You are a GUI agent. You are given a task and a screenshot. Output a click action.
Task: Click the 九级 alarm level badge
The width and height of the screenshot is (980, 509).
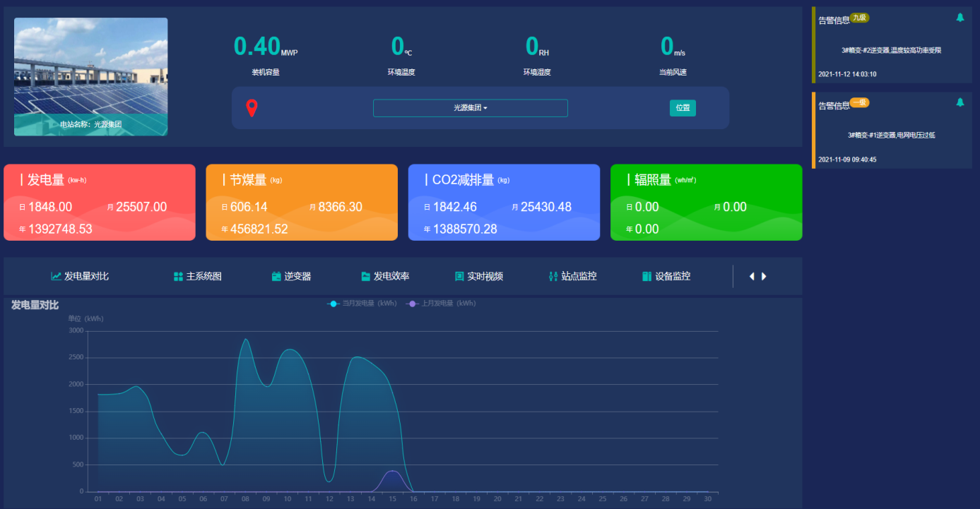[861, 17]
